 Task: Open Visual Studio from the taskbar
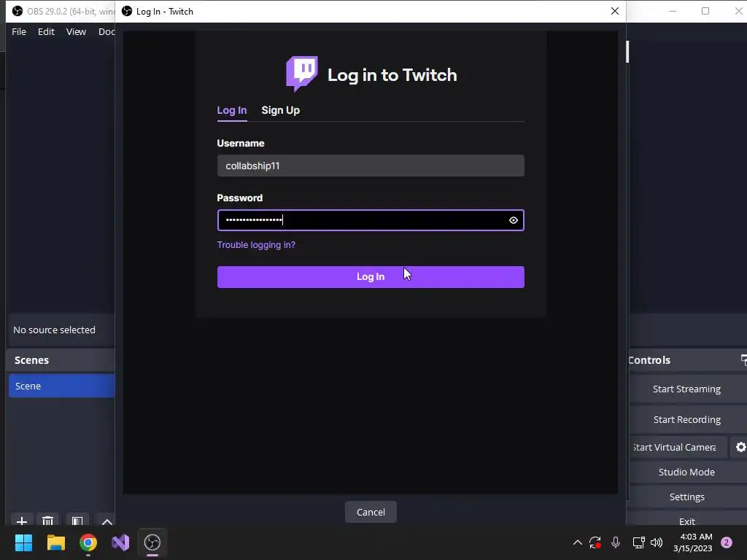pyautogui.click(x=120, y=542)
